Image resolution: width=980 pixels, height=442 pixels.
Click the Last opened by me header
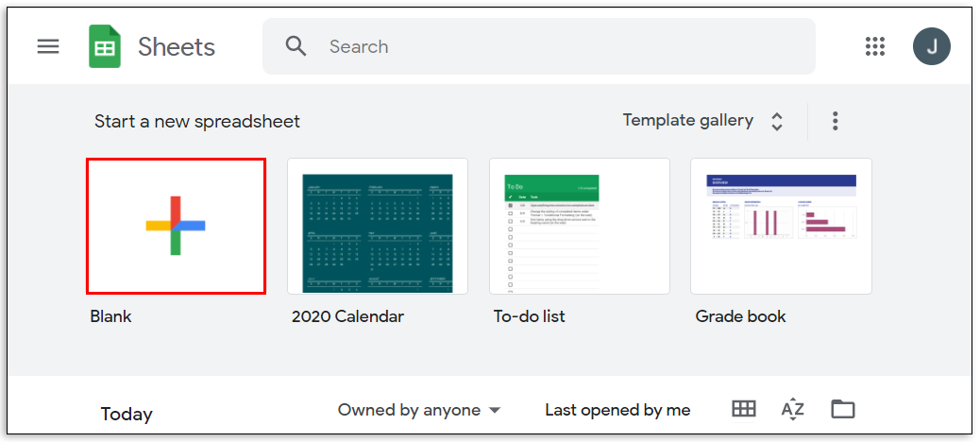617,410
